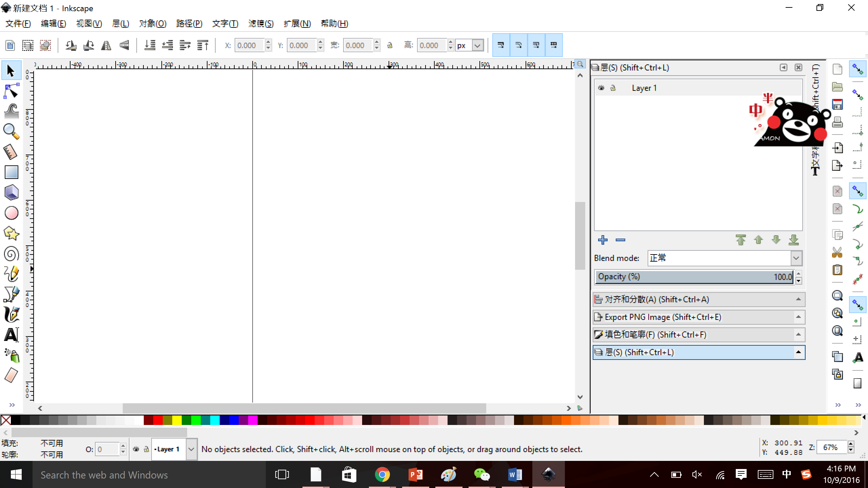
Task: Select the Ellipse circle tool
Action: 11,213
